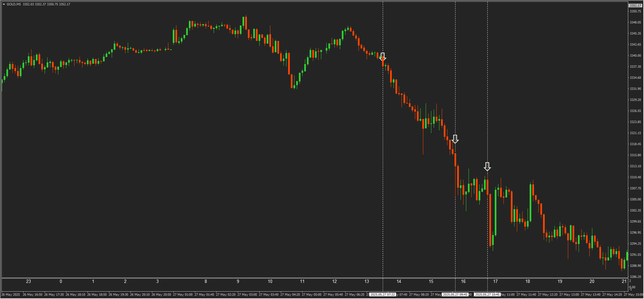Image resolution: width=644 pixels, height=299 pixels.
Task: Click the triangle arrow before GOLD,M5
Action: pos(4,4)
